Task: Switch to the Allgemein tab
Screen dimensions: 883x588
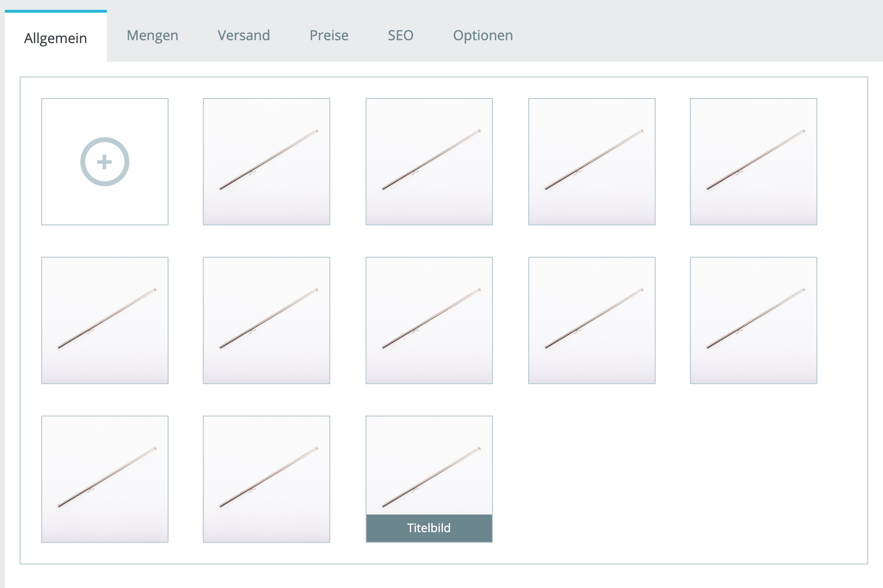Action: coord(56,37)
